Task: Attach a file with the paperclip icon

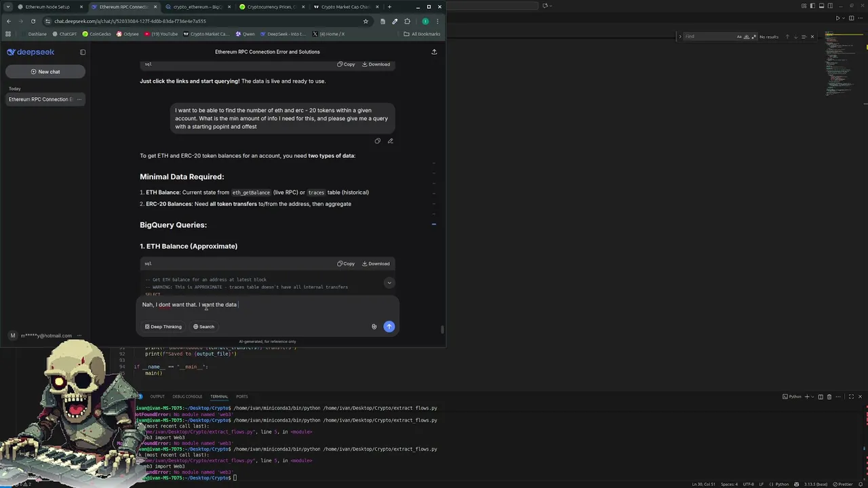Action: pyautogui.click(x=374, y=327)
